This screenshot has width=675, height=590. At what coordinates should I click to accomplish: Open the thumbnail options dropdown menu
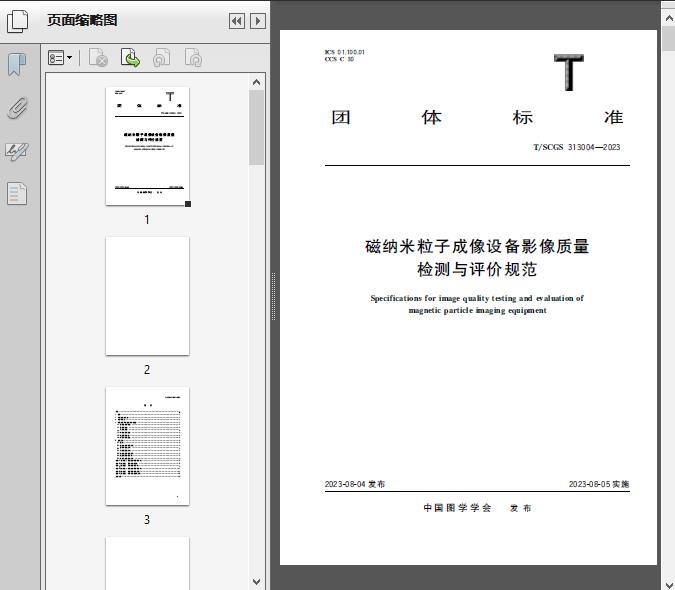point(60,59)
